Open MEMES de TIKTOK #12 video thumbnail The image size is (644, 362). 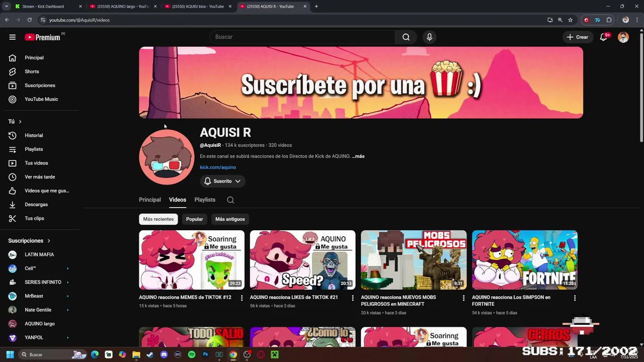(192, 260)
